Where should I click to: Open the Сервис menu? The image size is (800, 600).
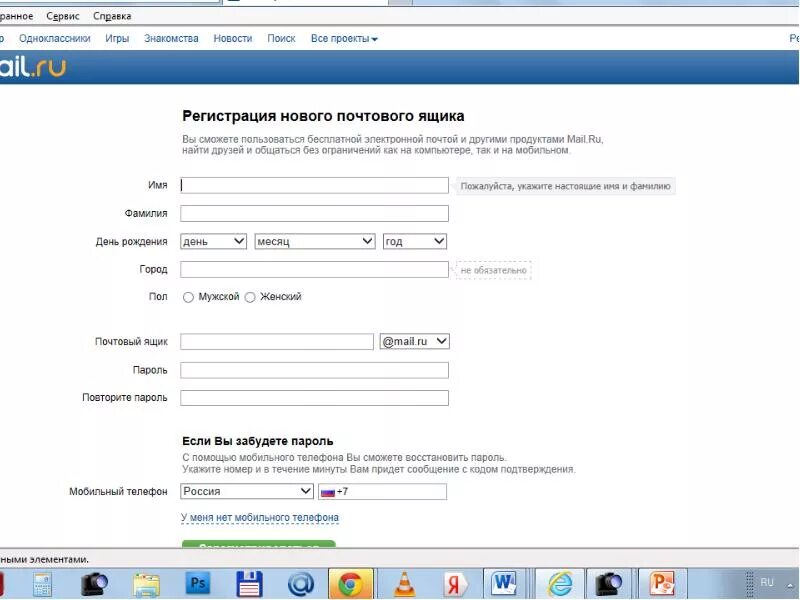63,16
